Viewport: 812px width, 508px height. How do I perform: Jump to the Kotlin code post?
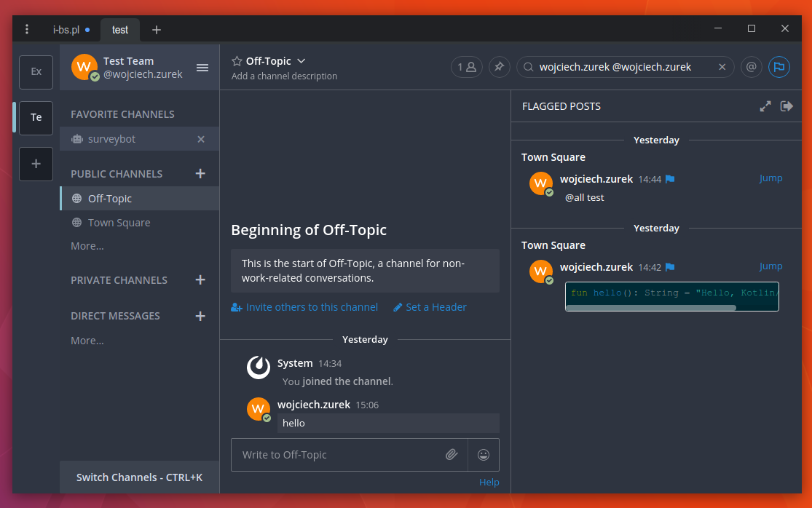[x=770, y=266]
